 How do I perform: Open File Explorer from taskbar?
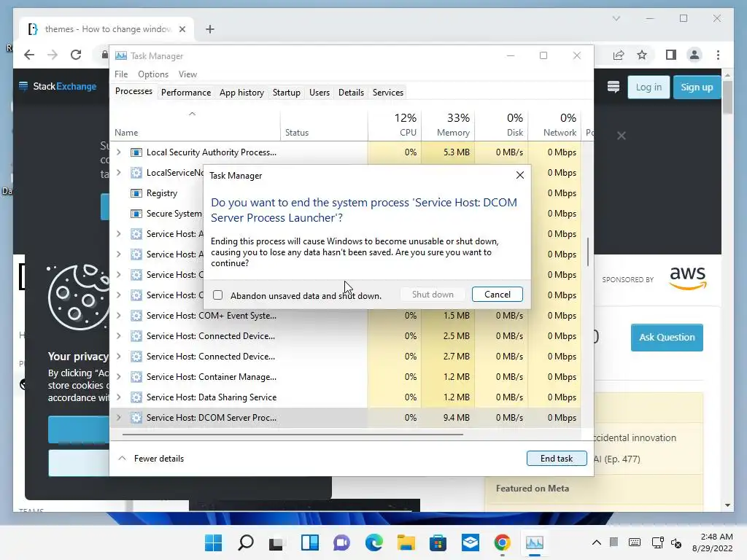406,542
